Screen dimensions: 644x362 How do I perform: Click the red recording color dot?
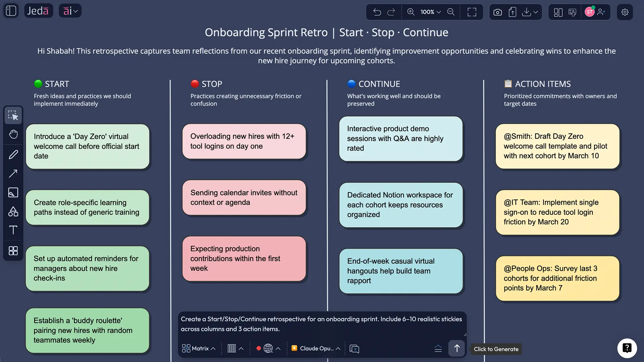259,348
